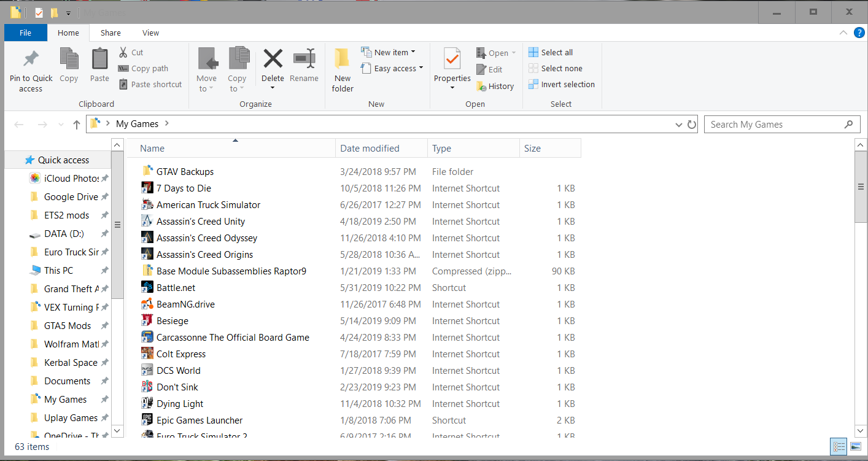Image resolution: width=868 pixels, height=461 pixels.
Task: Open the Recent locations dropdown arrow
Action: [61, 125]
